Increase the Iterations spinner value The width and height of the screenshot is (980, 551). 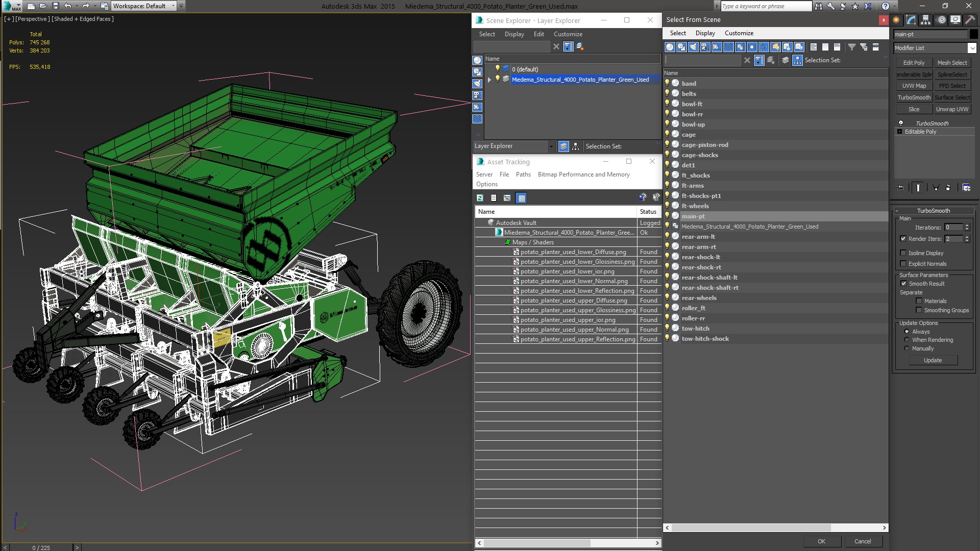(967, 226)
